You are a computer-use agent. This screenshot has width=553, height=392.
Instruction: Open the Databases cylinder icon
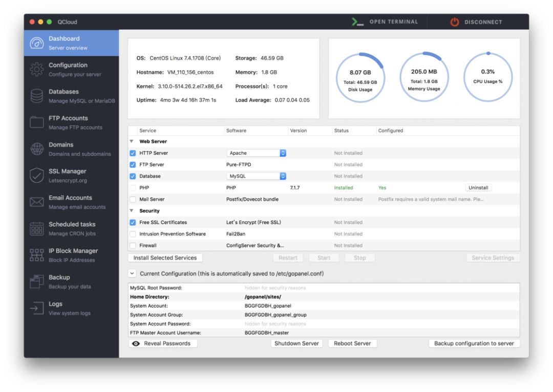[37, 96]
